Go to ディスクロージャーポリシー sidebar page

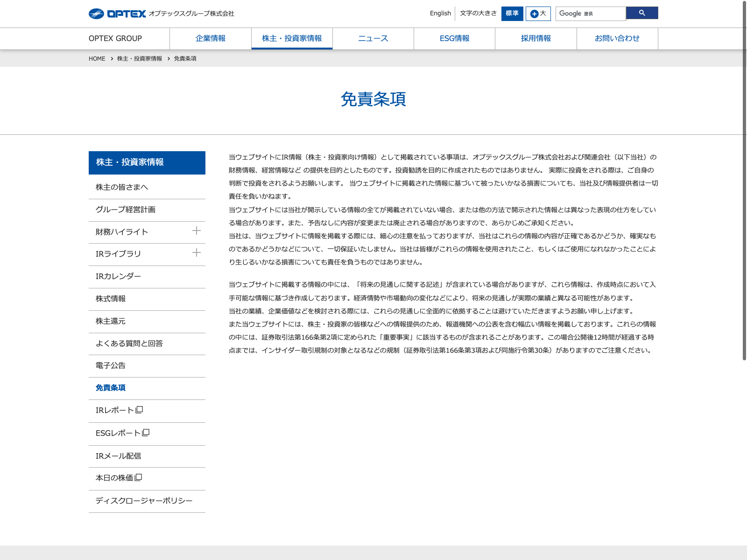[144, 501]
